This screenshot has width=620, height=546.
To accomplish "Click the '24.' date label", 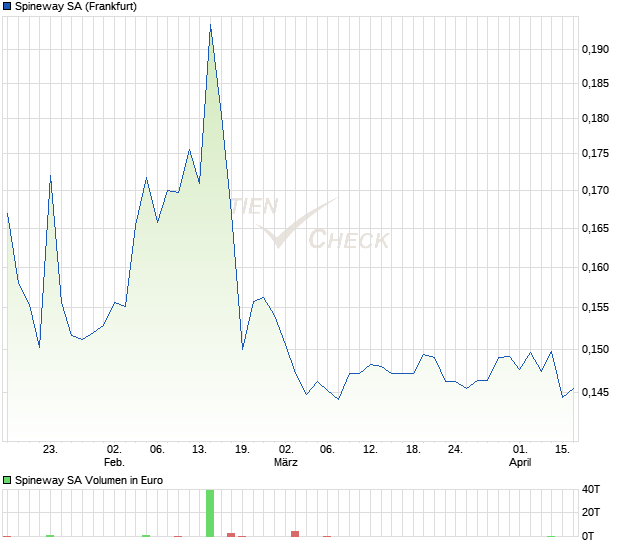I will point(455,450).
